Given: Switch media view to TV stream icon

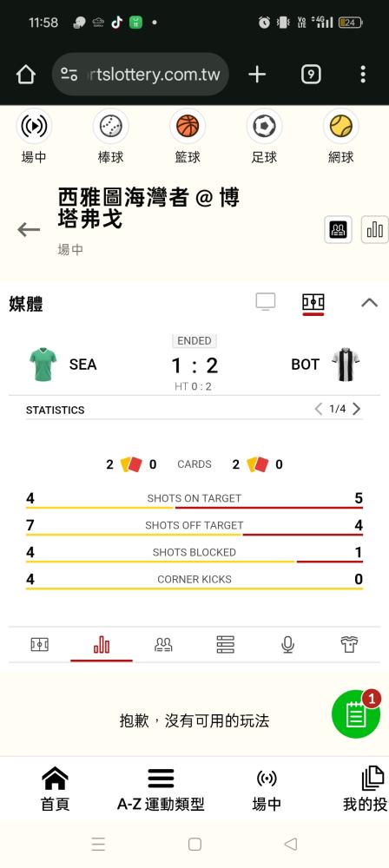Looking at the screenshot, I should pos(266,302).
